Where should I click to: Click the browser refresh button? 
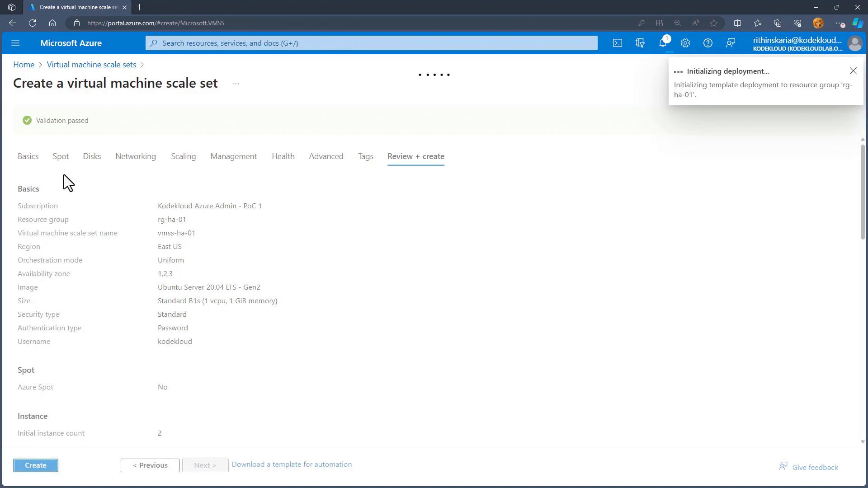coord(33,23)
